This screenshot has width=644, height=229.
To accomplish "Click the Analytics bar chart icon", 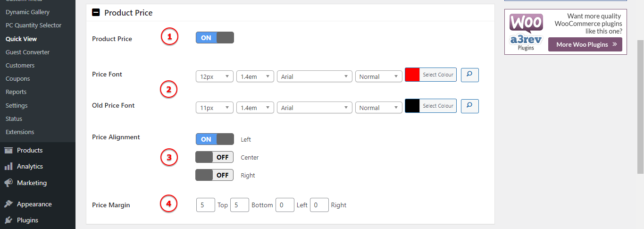I will click(8, 167).
